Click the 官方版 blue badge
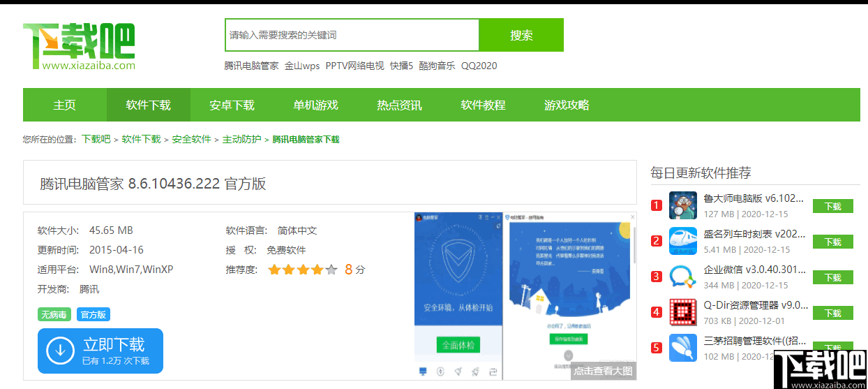868x389 pixels. tap(93, 314)
